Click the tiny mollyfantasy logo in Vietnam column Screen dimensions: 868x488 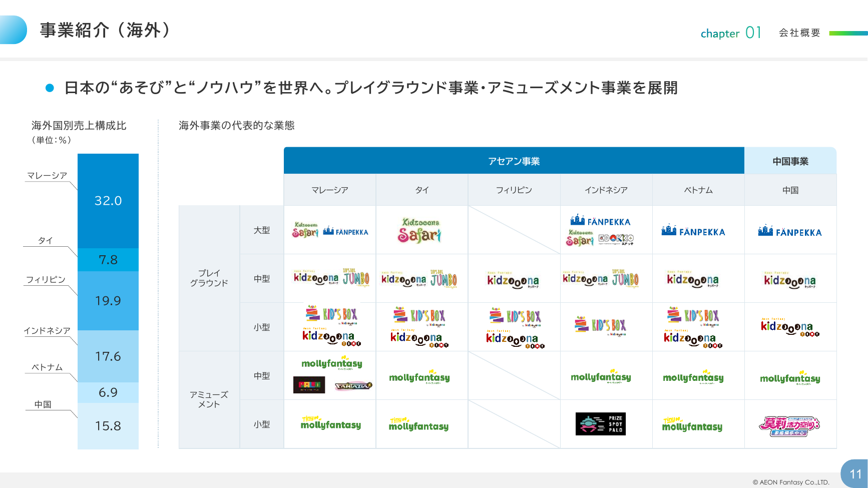[x=692, y=424]
